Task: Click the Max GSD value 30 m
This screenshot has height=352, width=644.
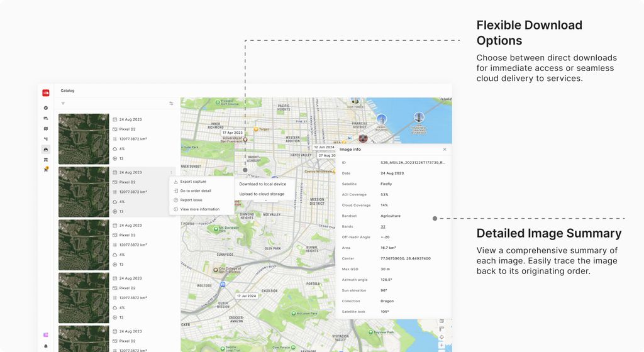Action: pyautogui.click(x=386, y=269)
